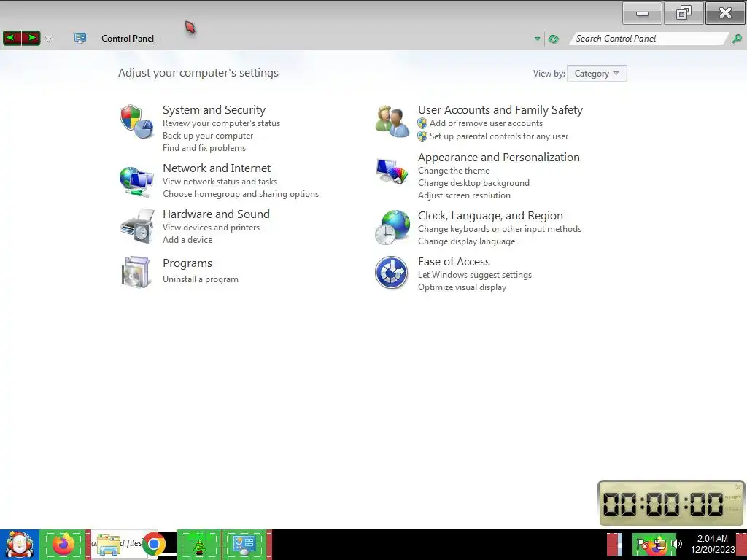Click View devices and printers
The image size is (747, 560).
click(x=211, y=227)
